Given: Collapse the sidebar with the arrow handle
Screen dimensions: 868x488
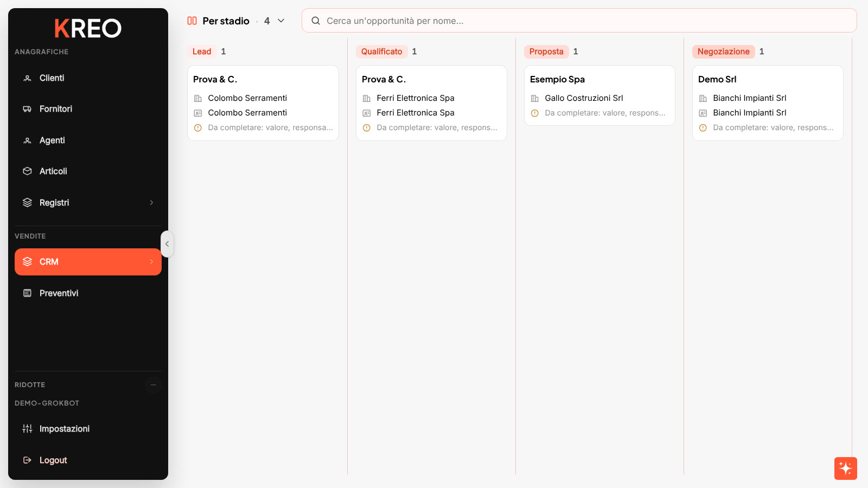Looking at the screenshot, I should click(x=167, y=244).
